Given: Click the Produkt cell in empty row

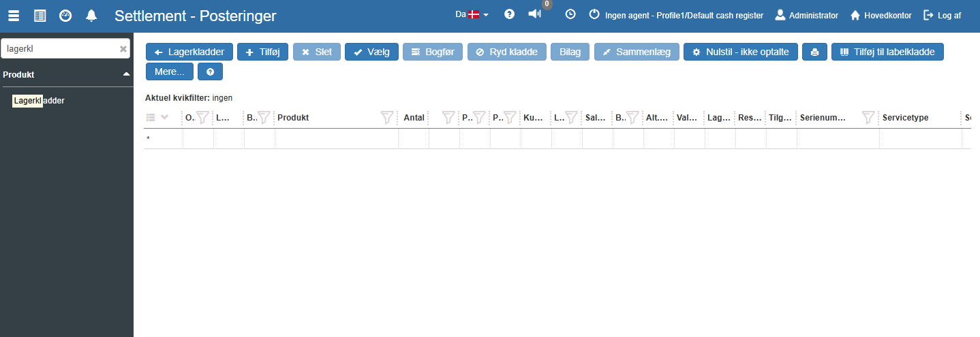Looking at the screenshot, I should [x=337, y=139].
